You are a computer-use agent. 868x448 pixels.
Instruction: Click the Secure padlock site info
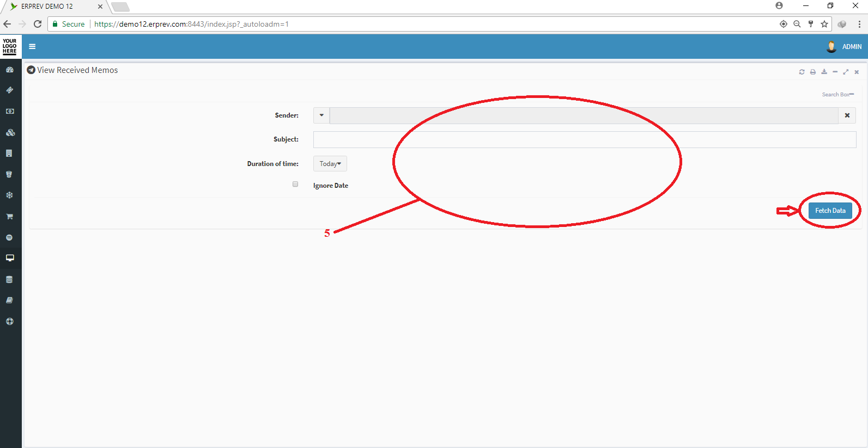pos(69,24)
